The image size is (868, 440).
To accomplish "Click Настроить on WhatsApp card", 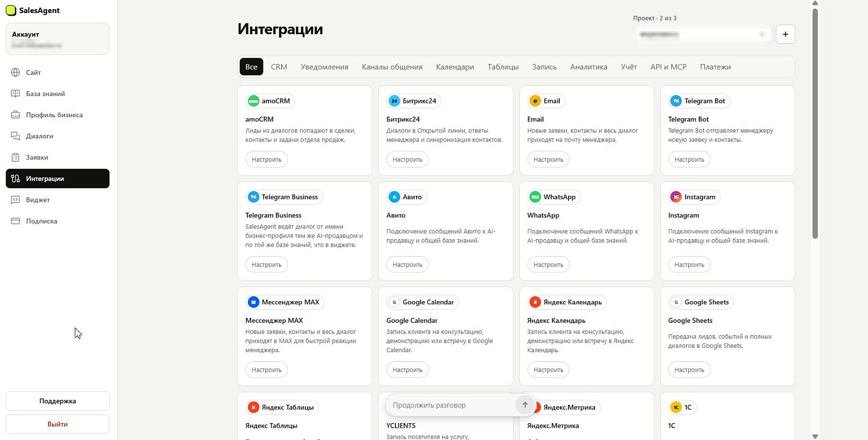I will pyautogui.click(x=548, y=265).
